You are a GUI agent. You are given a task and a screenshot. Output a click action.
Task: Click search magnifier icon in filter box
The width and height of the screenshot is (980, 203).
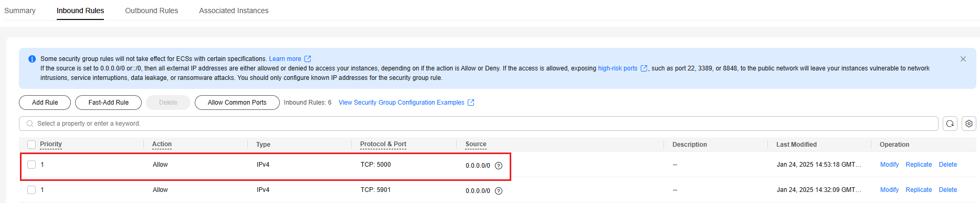pyautogui.click(x=30, y=124)
